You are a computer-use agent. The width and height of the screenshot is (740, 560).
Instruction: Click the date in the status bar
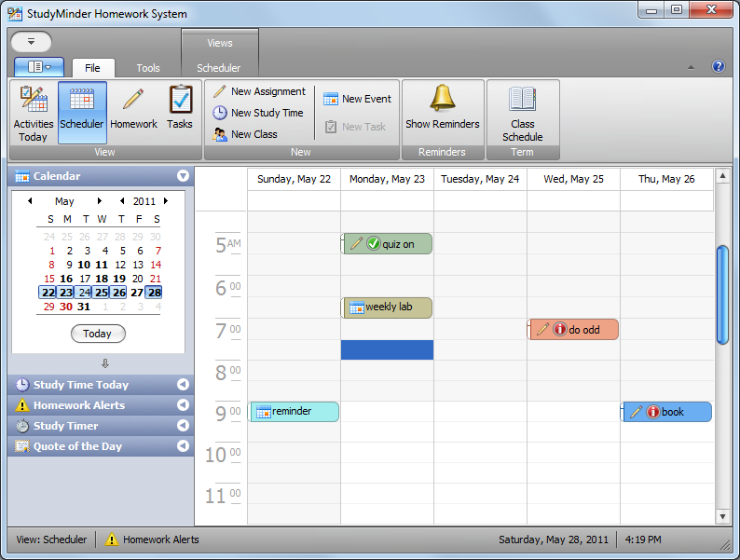tap(554, 540)
